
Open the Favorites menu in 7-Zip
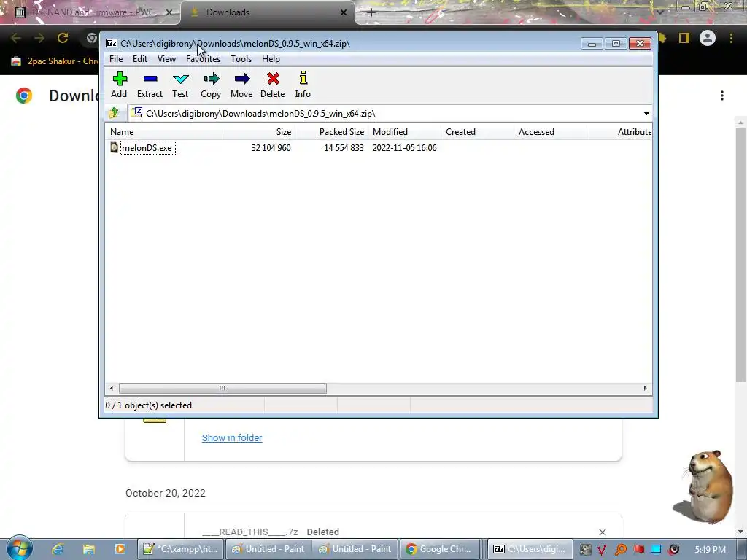[203, 59]
